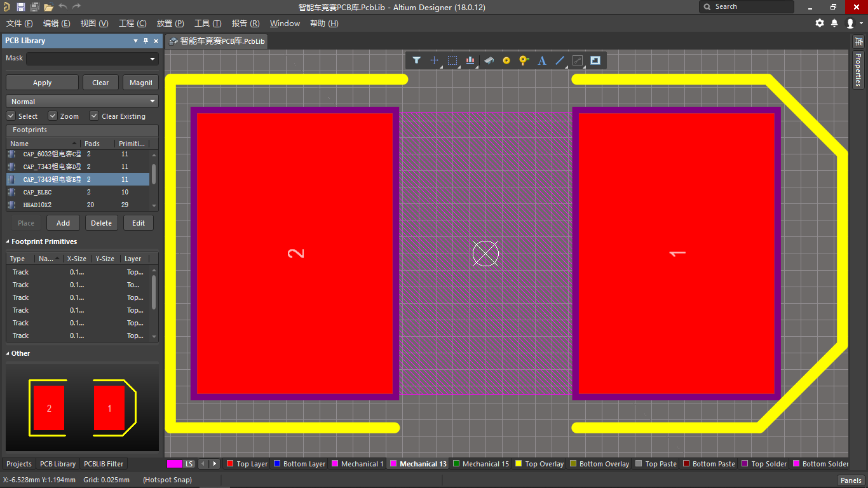Click the Apply button
This screenshot has width=868, height=488.
point(42,83)
